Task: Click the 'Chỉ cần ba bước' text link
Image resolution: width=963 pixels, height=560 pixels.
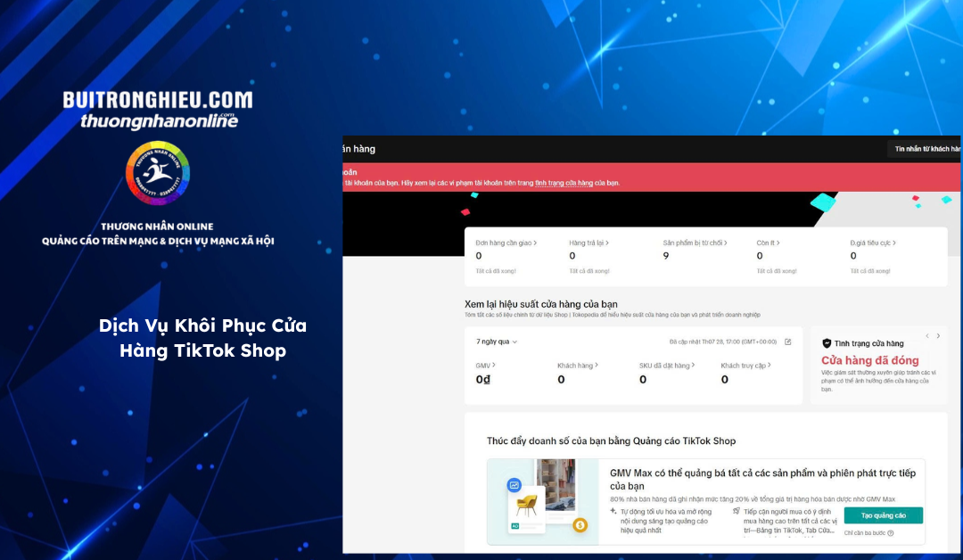Action: pos(865,533)
